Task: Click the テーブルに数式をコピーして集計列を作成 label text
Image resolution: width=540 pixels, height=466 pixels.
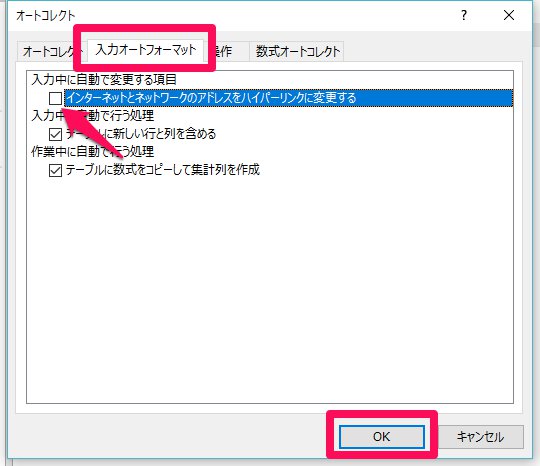Action: click(x=163, y=170)
